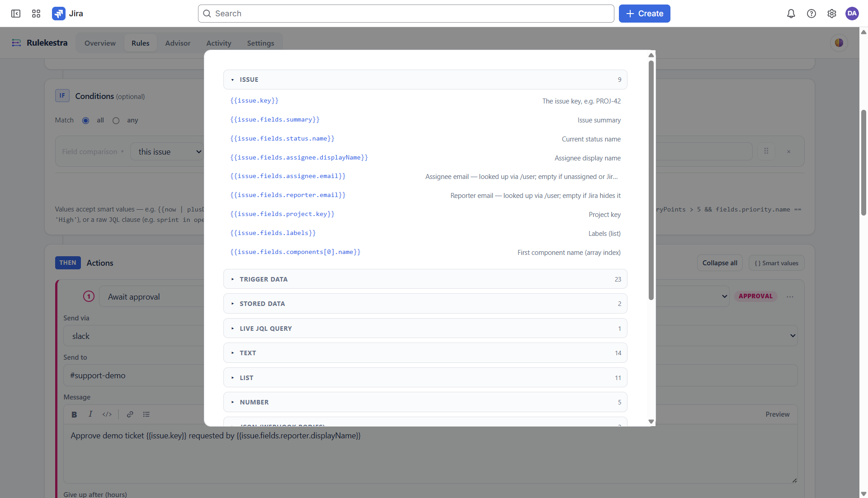The height and width of the screenshot is (498, 868).
Task: Expand the LIVE JQL QUERY section
Action: pyautogui.click(x=425, y=329)
